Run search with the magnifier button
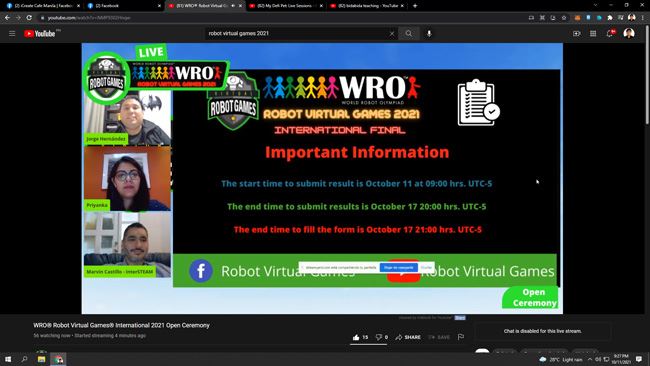Viewport: 650px width, 366px height. click(409, 34)
